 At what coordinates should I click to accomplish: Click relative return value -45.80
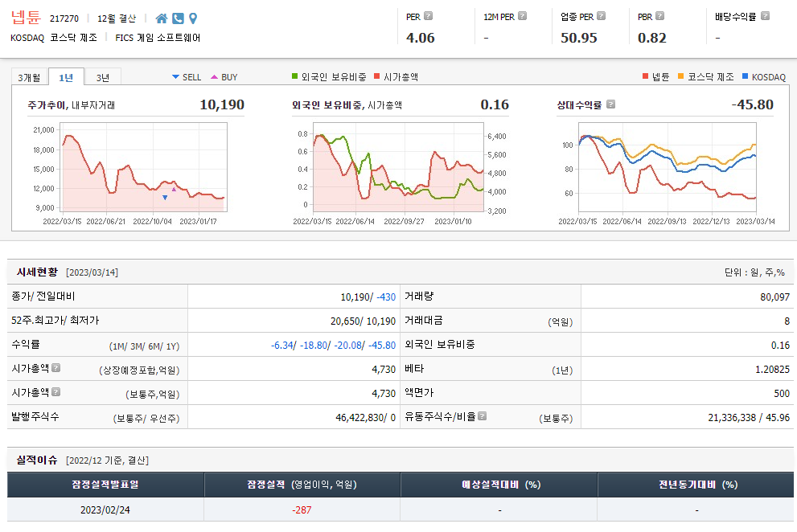tap(752, 104)
